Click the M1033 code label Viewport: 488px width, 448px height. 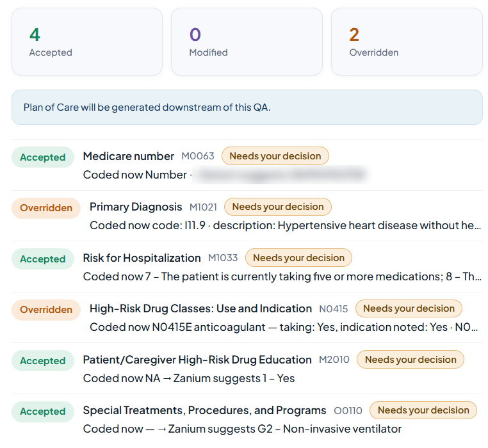(223, 258)
